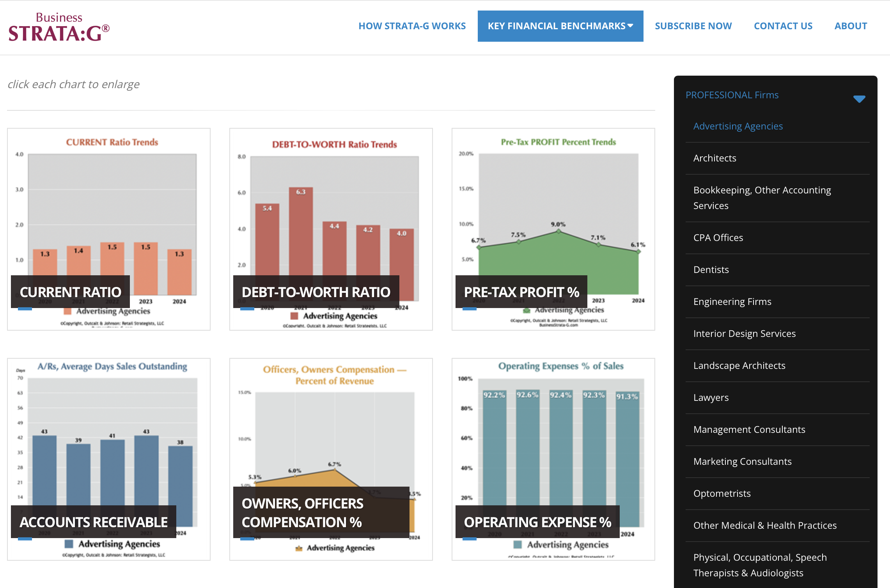Image resolution: width=890 pixels, height=588 pixels.
Task: Select Advertising Agencies in sidebar
Action: point(738,126)
